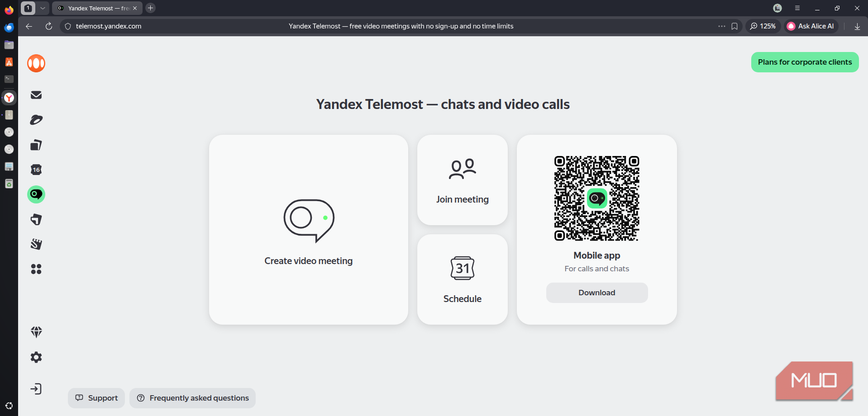Launch Firefox from the dock
The height and width of the screenshot is (416, 868).
[x=9, y=10]
